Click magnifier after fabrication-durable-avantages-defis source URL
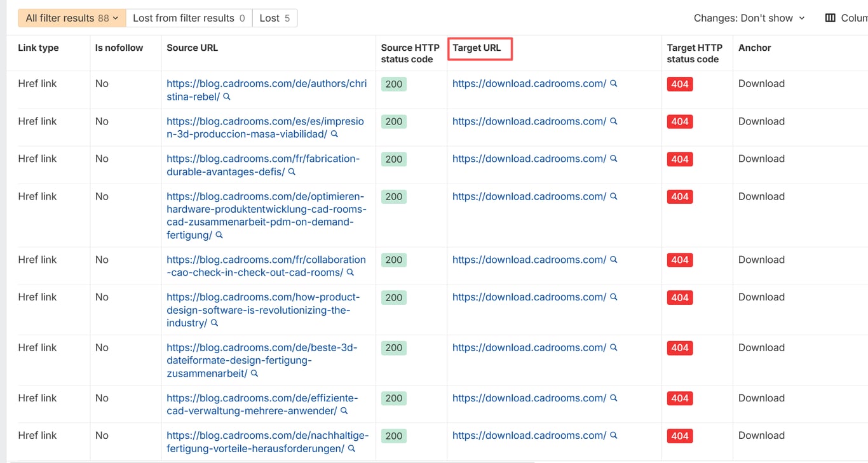Viewport: 868px width, 463px height. pyautogui.click(x=292, y=172)
